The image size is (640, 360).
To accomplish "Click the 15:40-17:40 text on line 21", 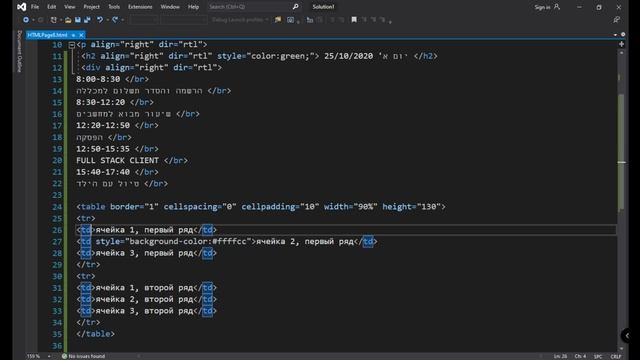I will pos(103,172).
